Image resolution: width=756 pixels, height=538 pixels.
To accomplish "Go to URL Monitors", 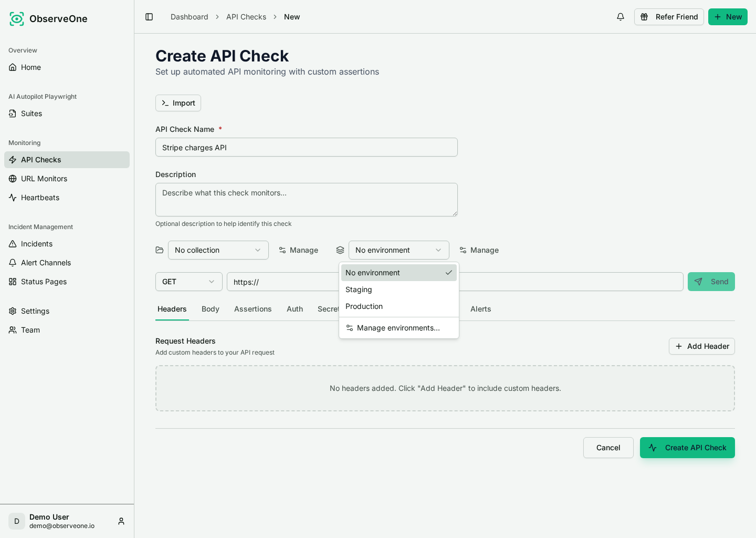I will [x=67, y=179].
